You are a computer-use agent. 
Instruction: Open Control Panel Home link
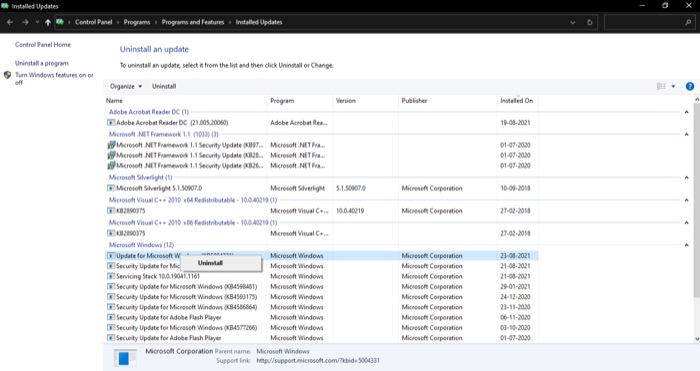click(43, 45)
